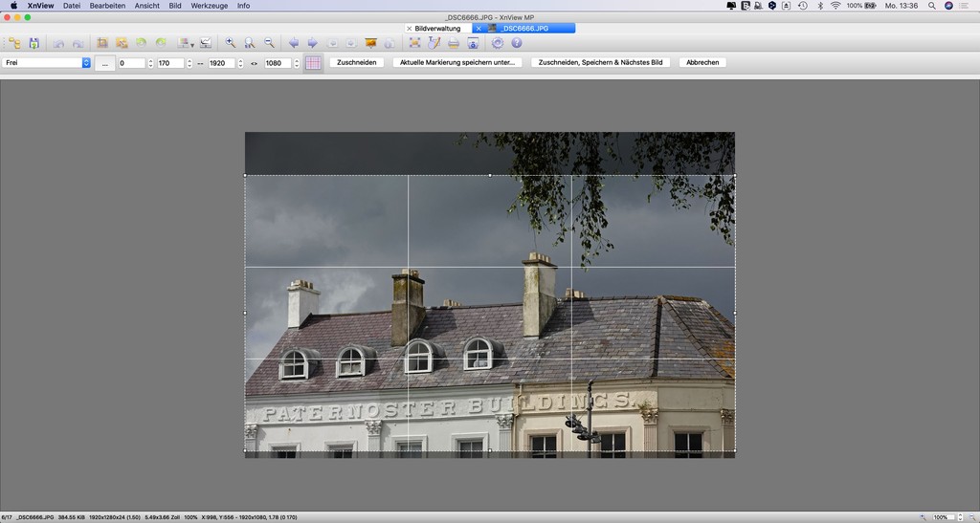Select the crop tool icon
The width and height of the screenshot is (980, 523).
102,43
